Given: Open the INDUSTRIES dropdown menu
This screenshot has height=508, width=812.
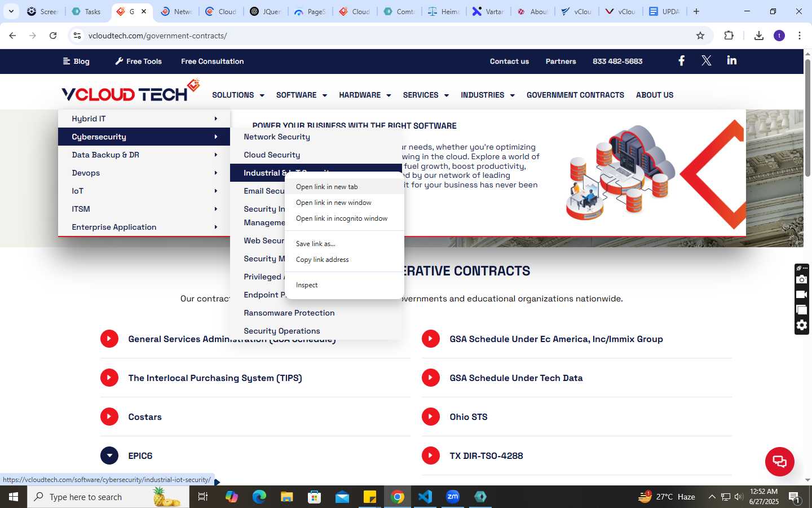Looking at the screenshot, I should point(488,95).
